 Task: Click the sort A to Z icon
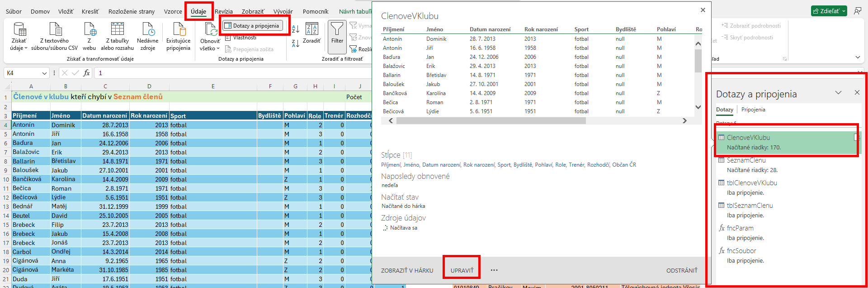[296, 29]
